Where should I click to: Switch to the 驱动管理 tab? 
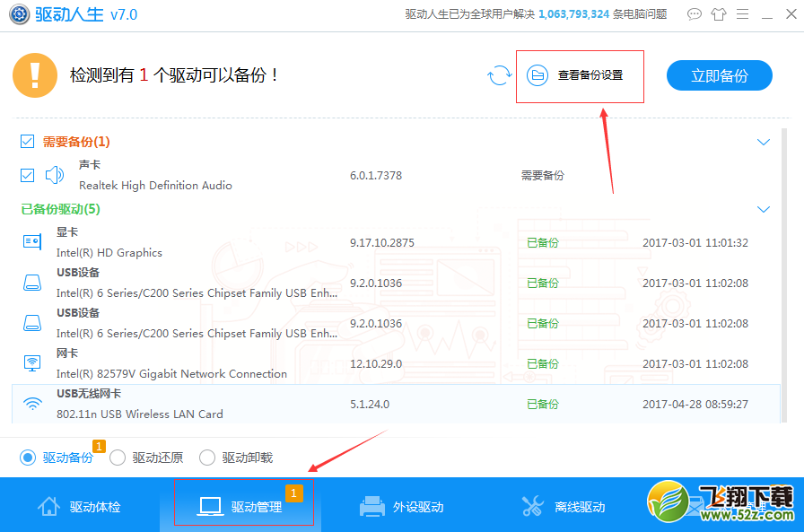coord(241,506)
